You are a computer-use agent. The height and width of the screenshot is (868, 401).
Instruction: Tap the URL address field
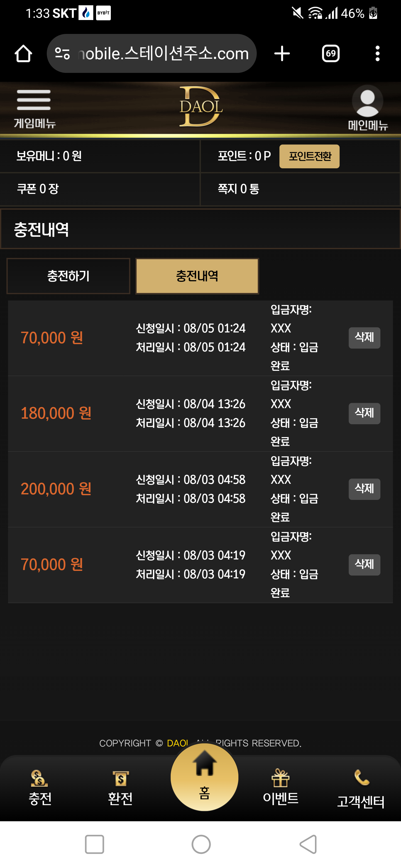tap(163, 54)
